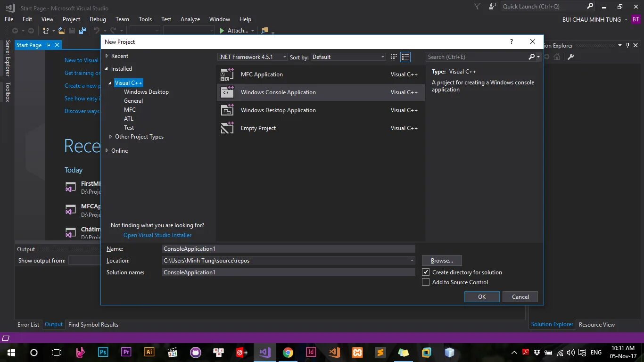Open the Location path dropdown
This screenshot has width=644, height=362.
tap(412, 260)
